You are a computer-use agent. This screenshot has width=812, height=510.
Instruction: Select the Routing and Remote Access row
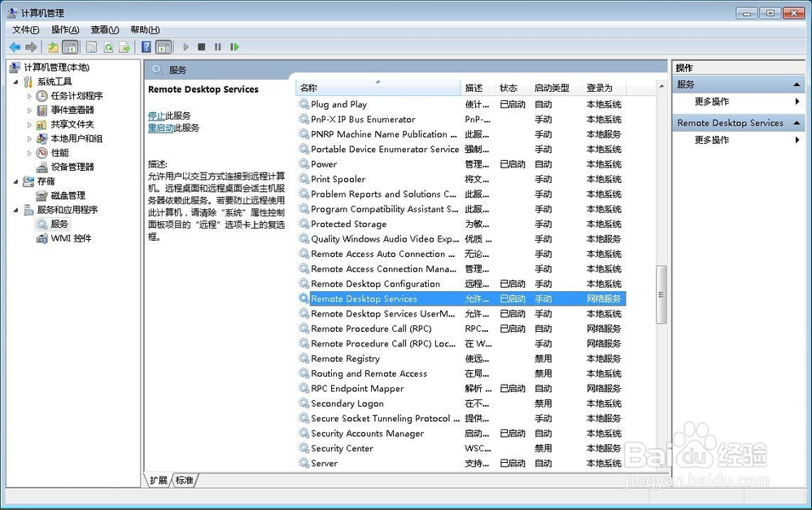pos(461,373)
